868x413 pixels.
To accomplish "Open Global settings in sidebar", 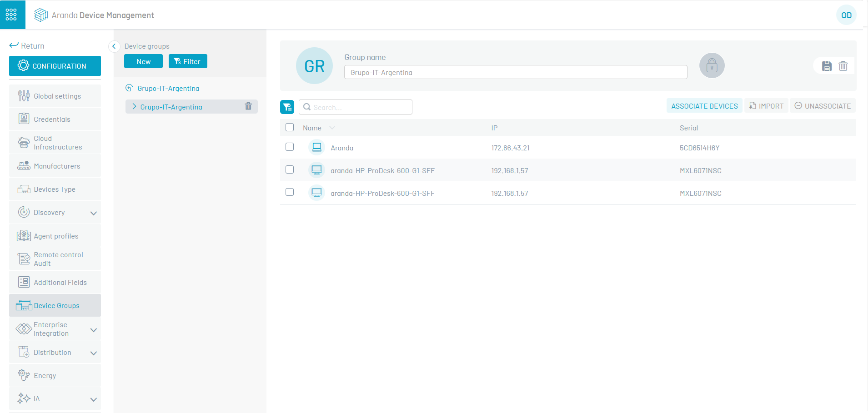I will click(57, 96).
